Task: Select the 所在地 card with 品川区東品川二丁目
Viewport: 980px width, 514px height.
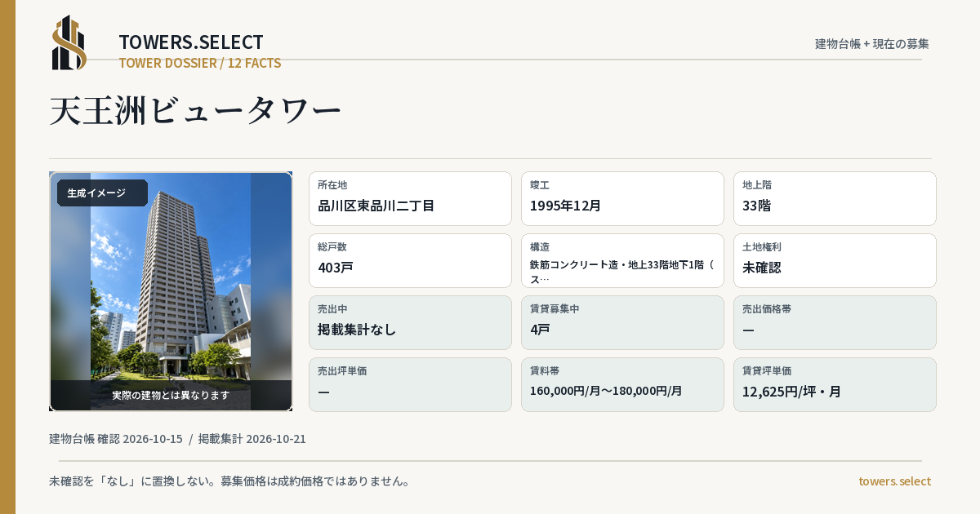Action: click(x=410, y=198)
